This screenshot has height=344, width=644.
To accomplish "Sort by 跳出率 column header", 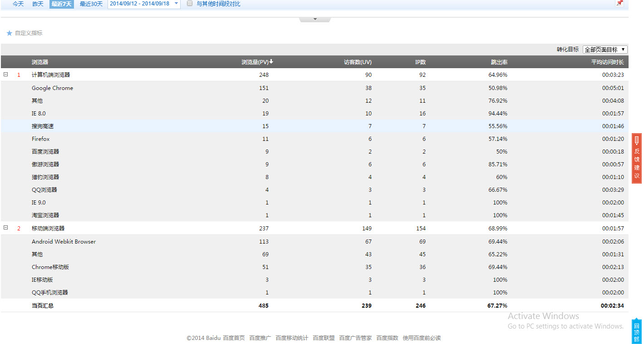I will click(499, 62).
